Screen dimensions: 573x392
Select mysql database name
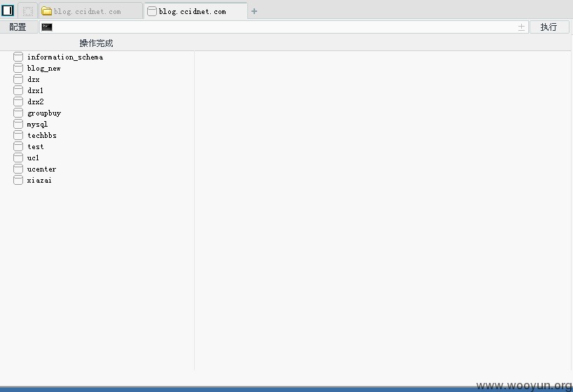click(37, 125)
